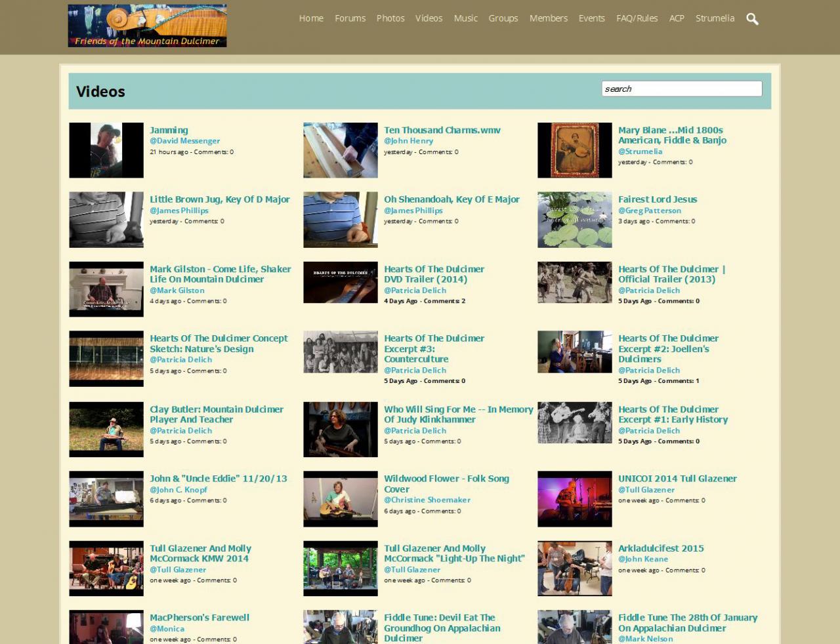
Task: Click inside the videos search field
Action: coord(681,89)
